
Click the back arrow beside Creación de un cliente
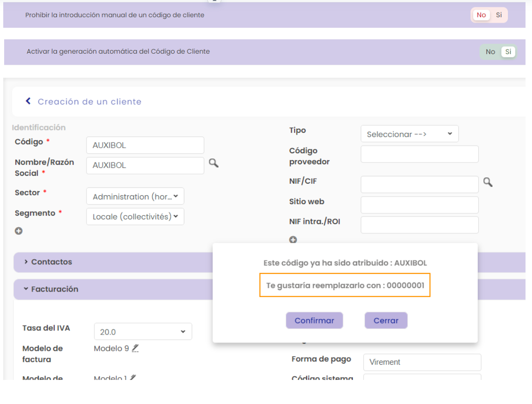(28, 101)
